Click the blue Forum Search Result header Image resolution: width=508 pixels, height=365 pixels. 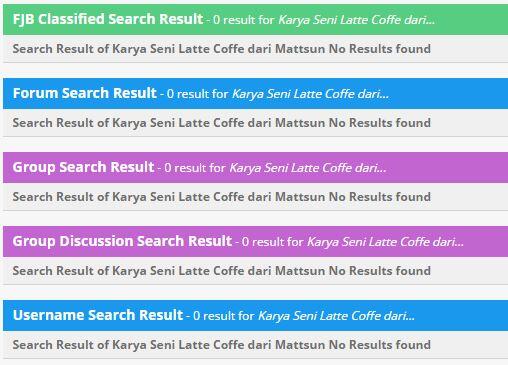pos(255,93)
